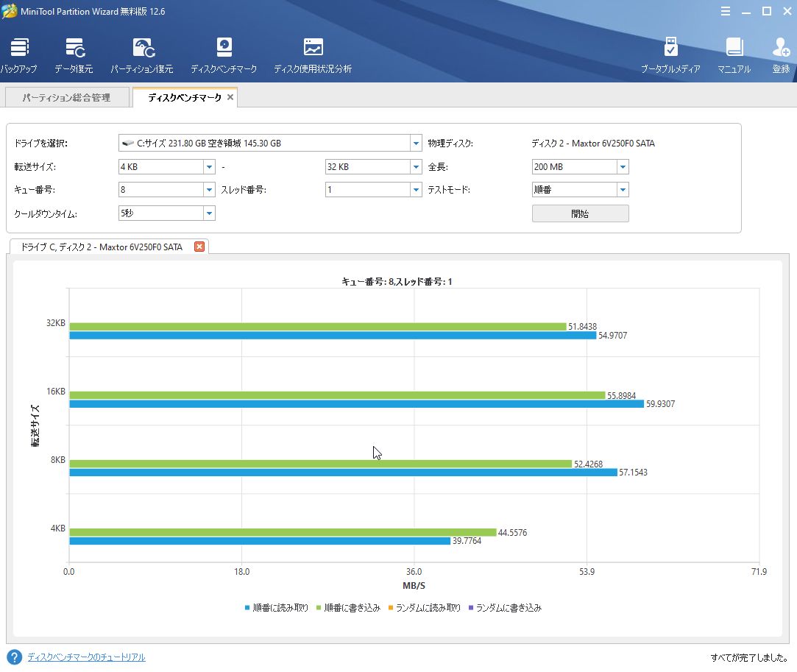Open the 4 KB transfer size dropdown
This screenshot has height=672, width=797.
coord(209,167)
